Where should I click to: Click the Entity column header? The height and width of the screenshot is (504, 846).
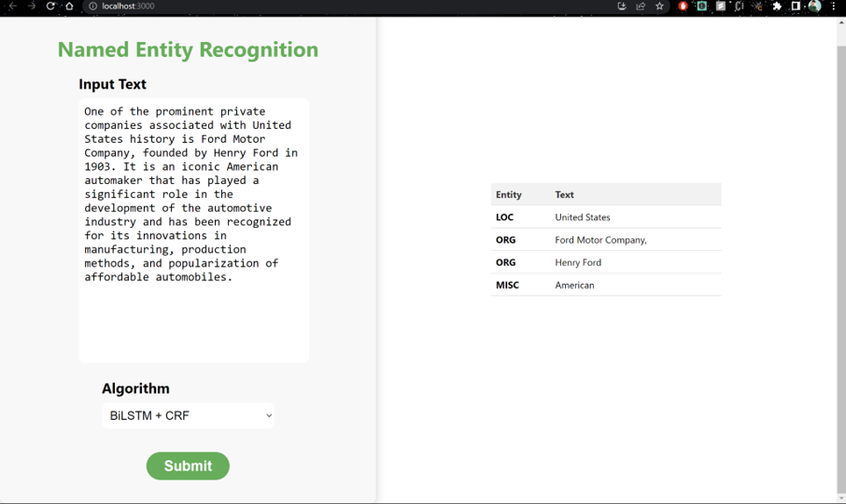509,194
